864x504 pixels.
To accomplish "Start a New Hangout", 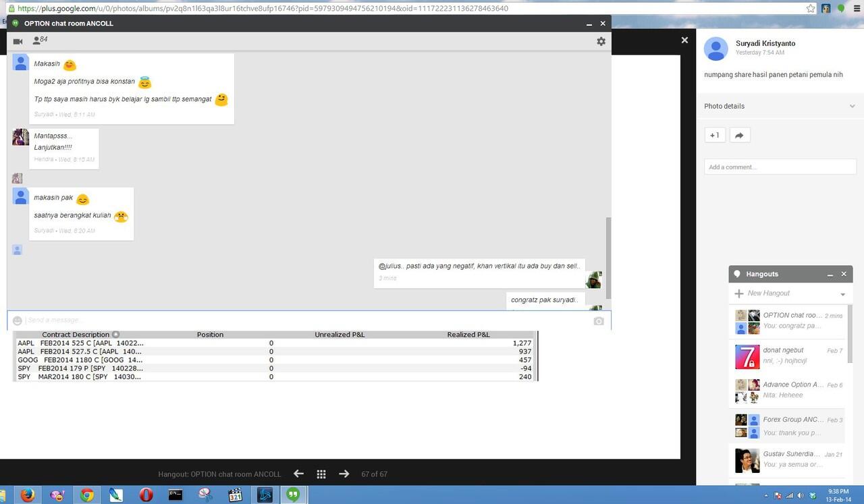I will 768,293.
